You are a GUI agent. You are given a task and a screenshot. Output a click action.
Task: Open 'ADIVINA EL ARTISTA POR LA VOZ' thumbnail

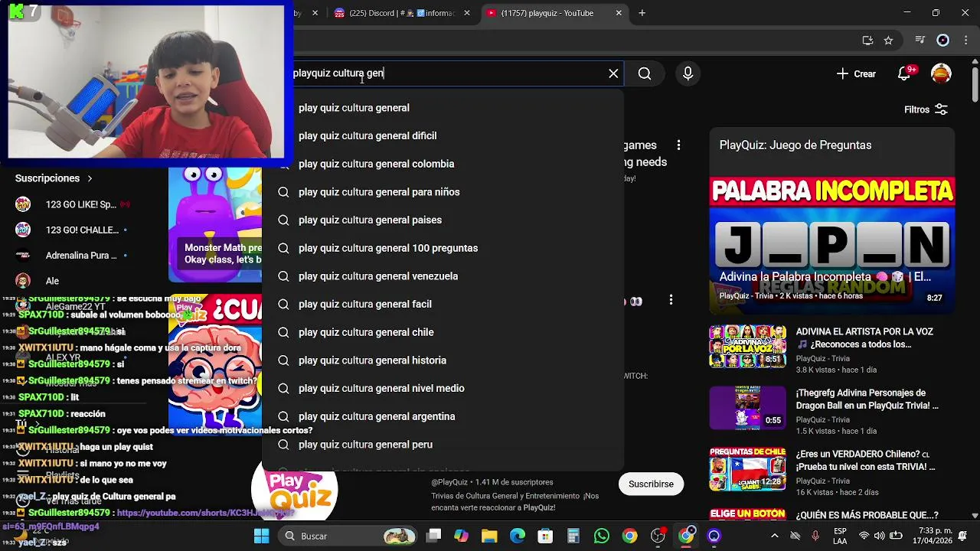pyautogui.click(x=747, y=347)
